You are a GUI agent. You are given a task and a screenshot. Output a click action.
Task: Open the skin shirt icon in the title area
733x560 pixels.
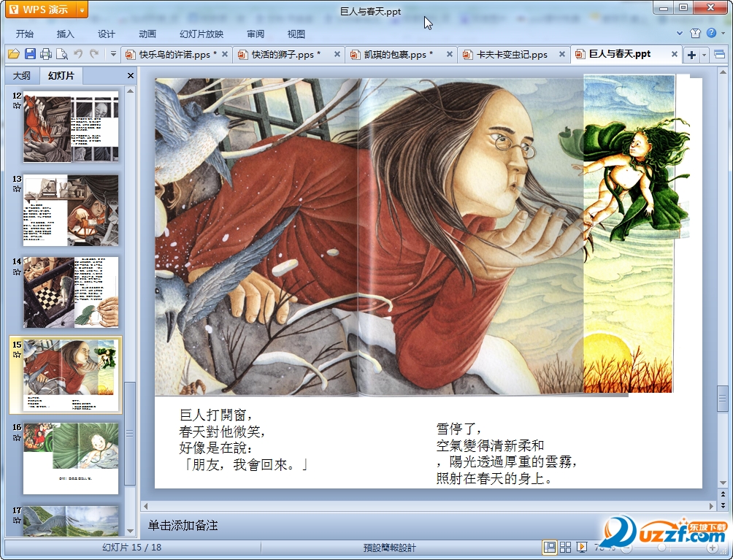point(695,33)
